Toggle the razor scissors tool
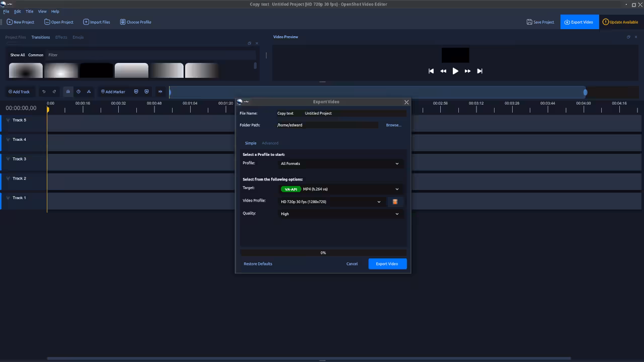This screenshot has width=644, height=362. (89, 92)
